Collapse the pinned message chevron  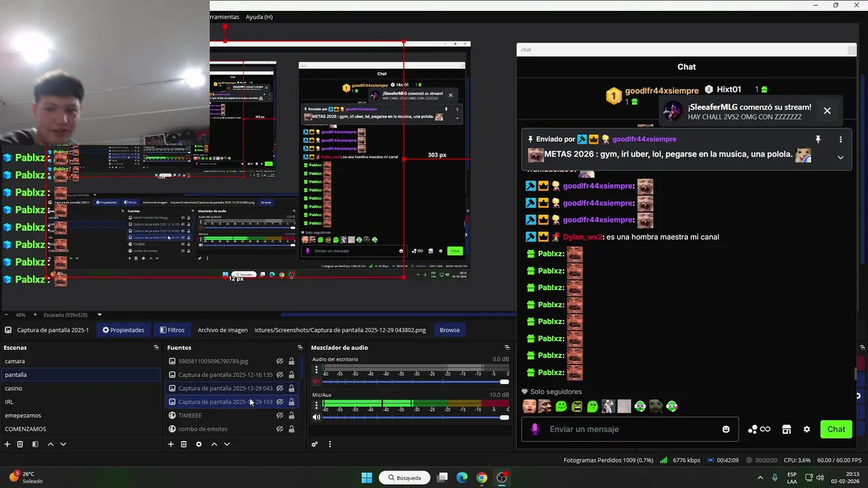coord(840,157)
